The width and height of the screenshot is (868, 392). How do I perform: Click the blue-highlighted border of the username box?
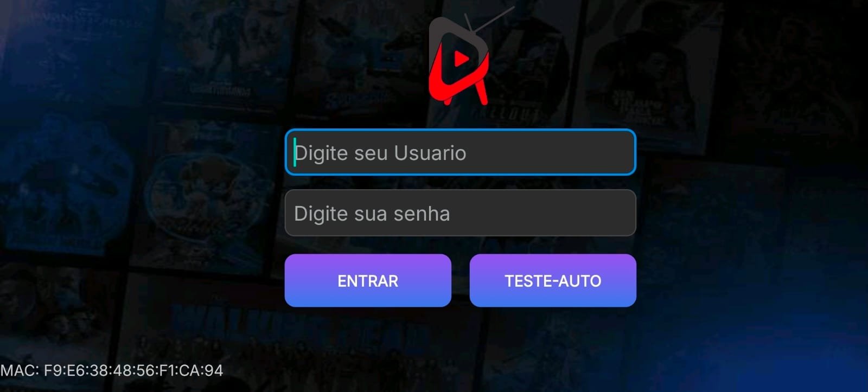click(x=460, y=131)
